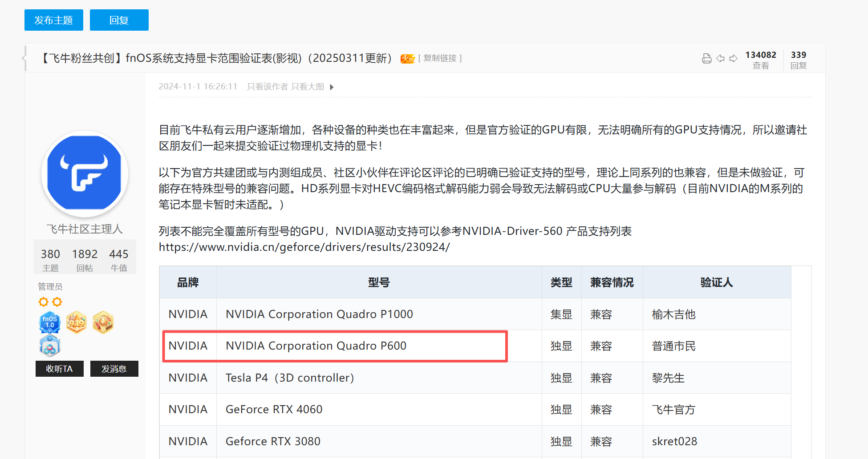Copy the thread link via 复制链接
Image resolution: width=868 pixels, height=459 pixels.
440,58
